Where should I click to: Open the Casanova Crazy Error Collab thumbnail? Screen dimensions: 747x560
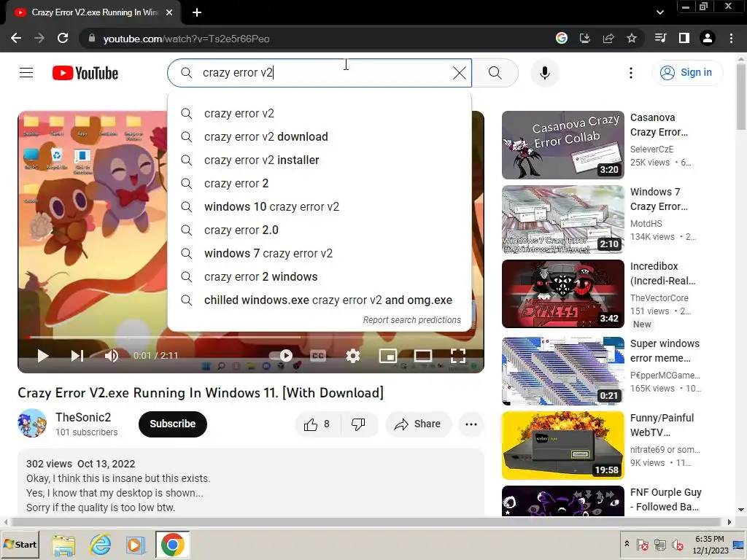click(562, 145)
